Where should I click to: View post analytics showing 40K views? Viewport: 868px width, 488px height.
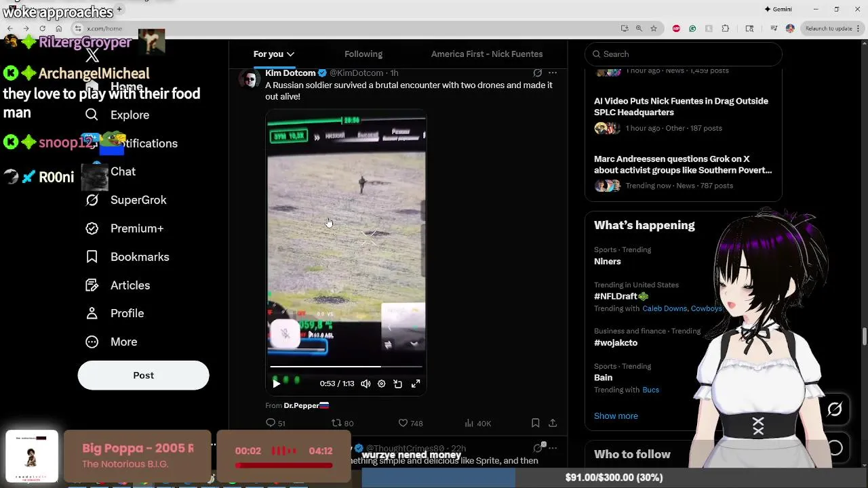click(x=477, y=423)
